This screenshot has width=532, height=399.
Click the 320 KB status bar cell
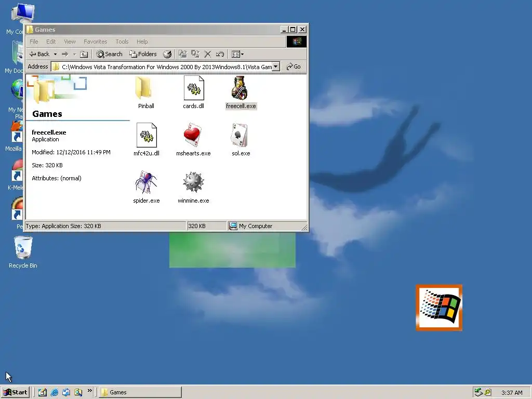(x=206, y=226)
